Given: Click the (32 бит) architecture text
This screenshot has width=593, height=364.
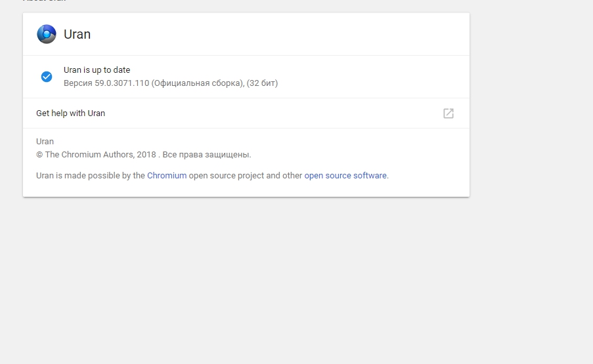Looking at the screenshot, I should pos(262,83).
